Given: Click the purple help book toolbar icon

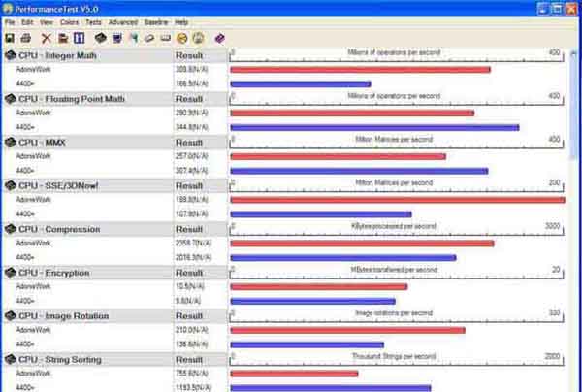Looking at the screenshot, I should 220,38.
